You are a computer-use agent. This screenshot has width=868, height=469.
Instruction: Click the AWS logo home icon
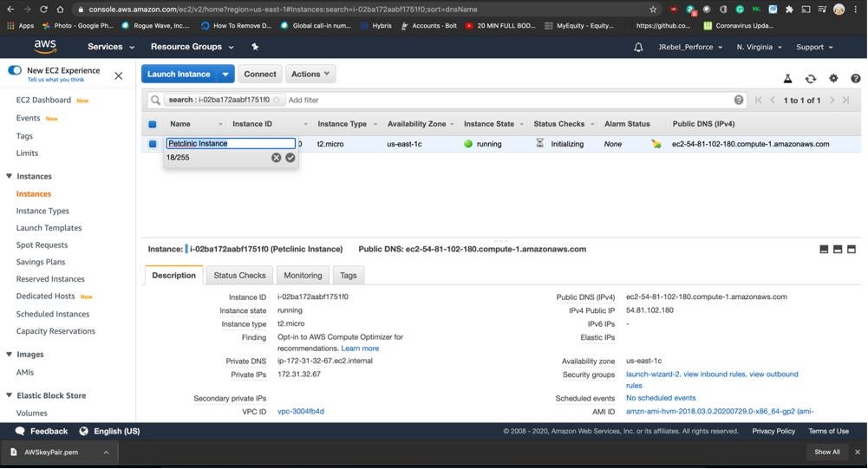click(x=45, y=47)
